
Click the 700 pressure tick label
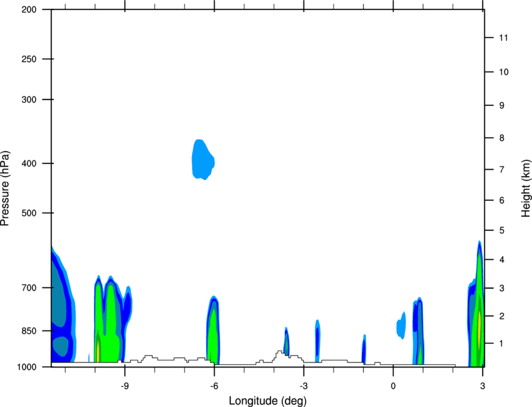click(x=29, y=288)
